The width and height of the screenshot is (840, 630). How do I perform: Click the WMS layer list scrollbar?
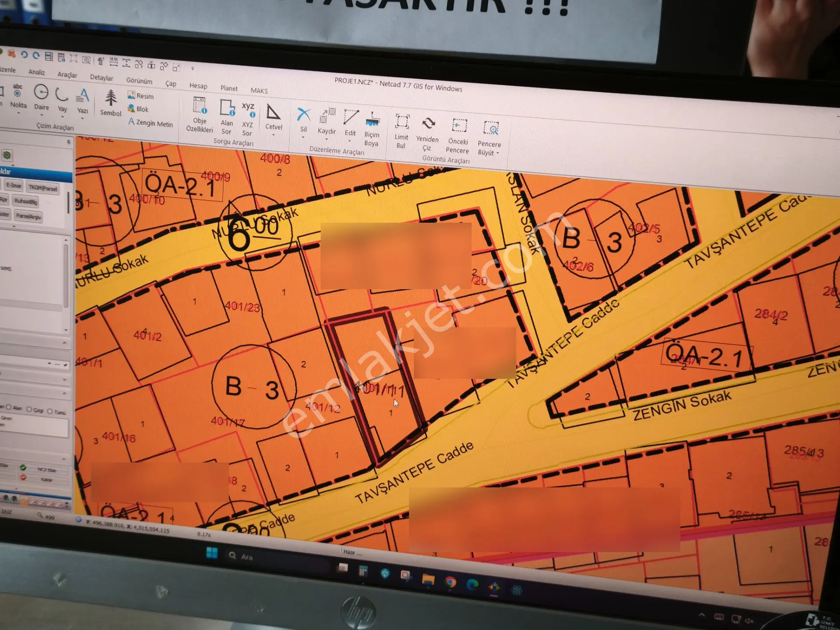(66, 276)
